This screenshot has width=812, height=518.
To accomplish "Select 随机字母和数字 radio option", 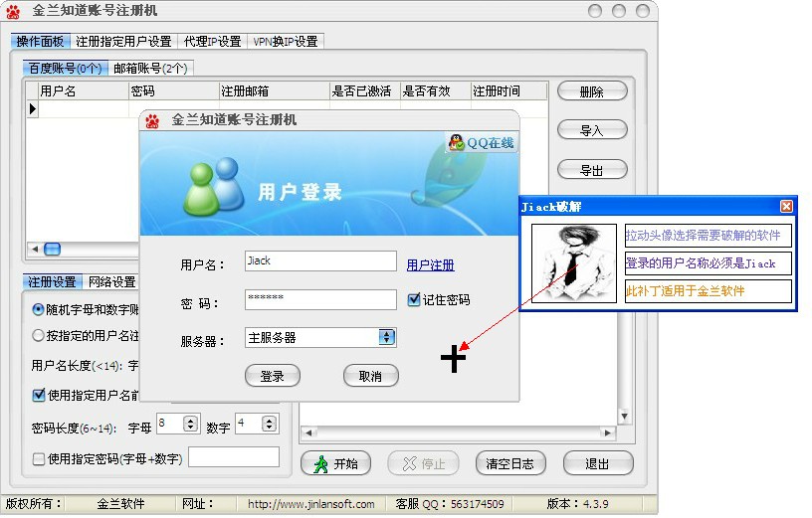I will coord(38,309).
